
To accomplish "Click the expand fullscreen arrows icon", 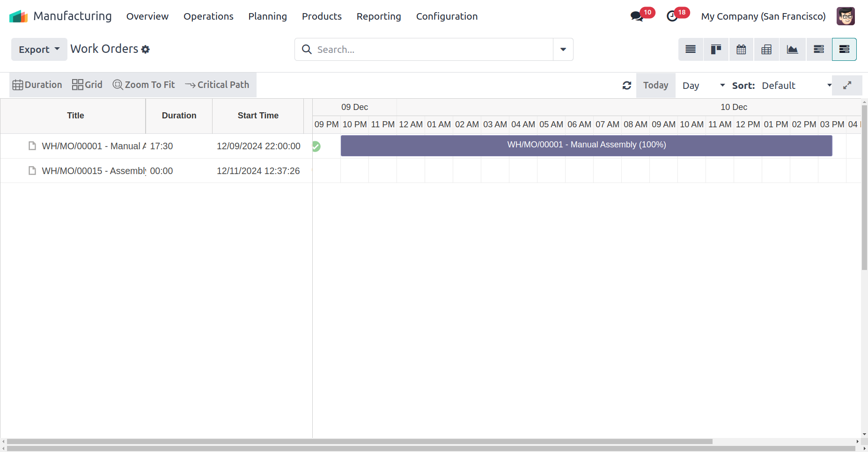I will tap(847, 85).
